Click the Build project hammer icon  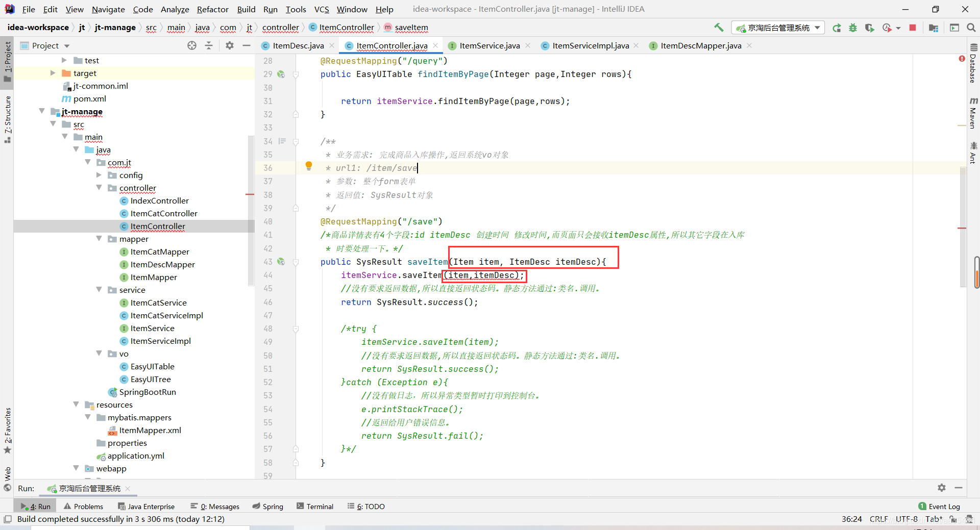coord(719,28)
